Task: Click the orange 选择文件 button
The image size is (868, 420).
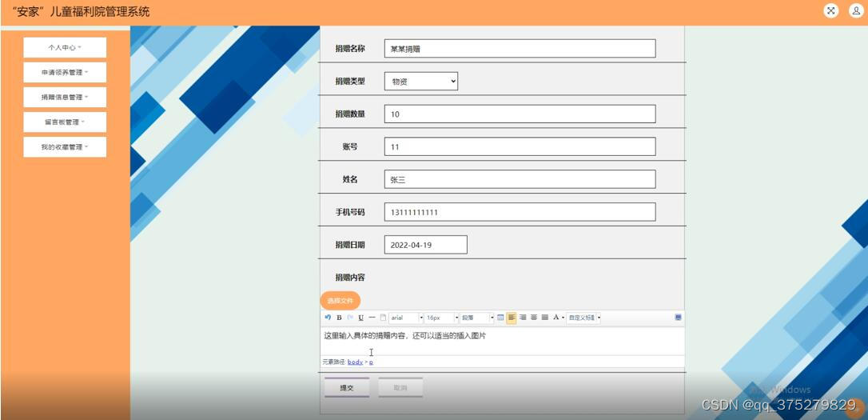Action: click(340, 300)
